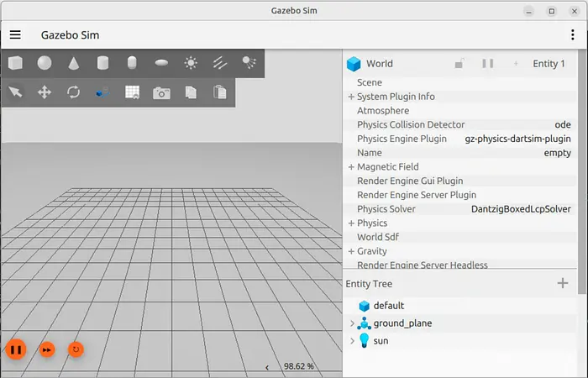This screenshot has width=588, height=378.
Task: Click the gz-physics-dartsim-plugin value
Action: pyautogui.click(x=518, y=139)
